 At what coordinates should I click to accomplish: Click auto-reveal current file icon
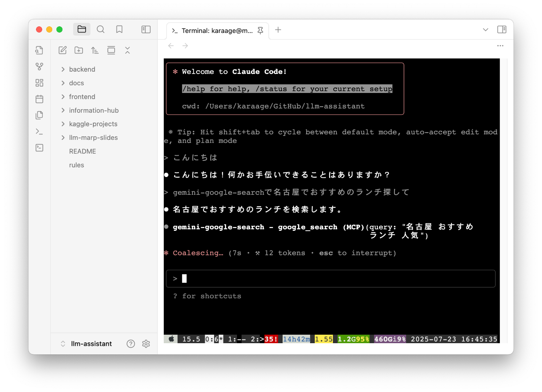111,50
